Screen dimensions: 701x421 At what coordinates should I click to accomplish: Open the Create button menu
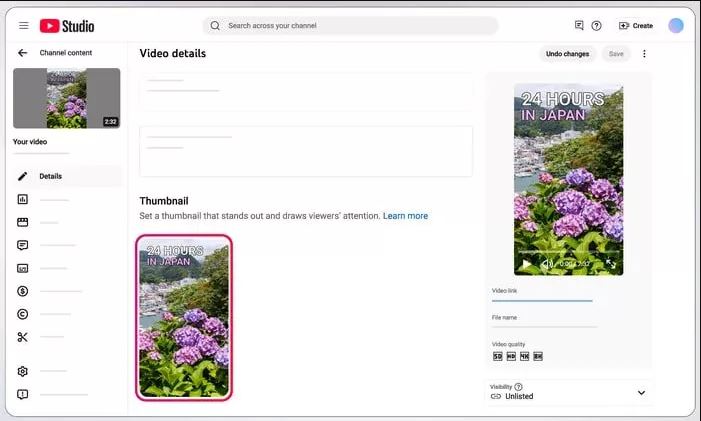point(636,25)
